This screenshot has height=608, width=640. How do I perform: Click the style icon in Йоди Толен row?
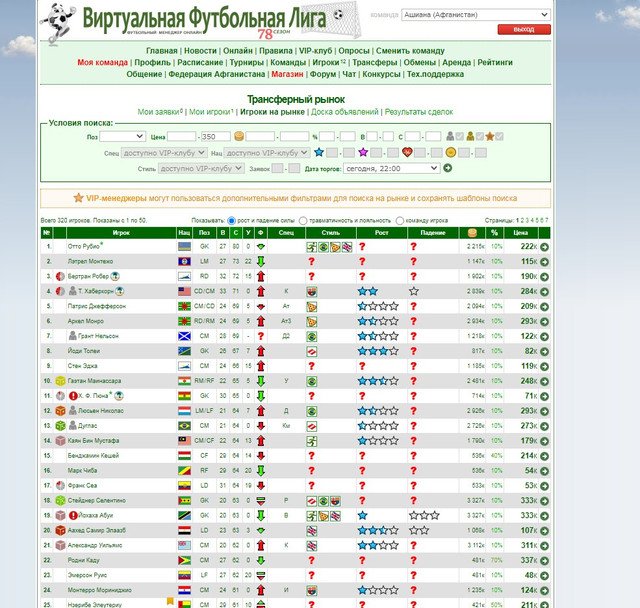(x=311, y=351)
